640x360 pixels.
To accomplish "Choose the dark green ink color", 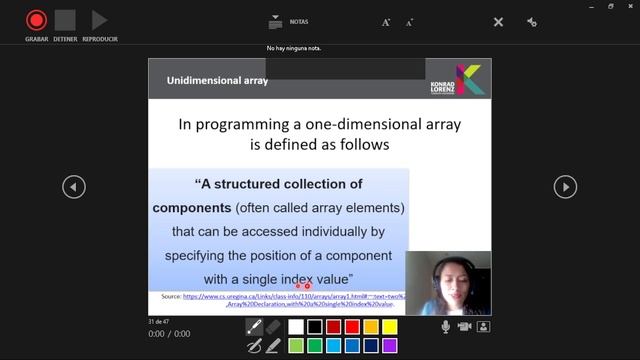I will 315,346.
